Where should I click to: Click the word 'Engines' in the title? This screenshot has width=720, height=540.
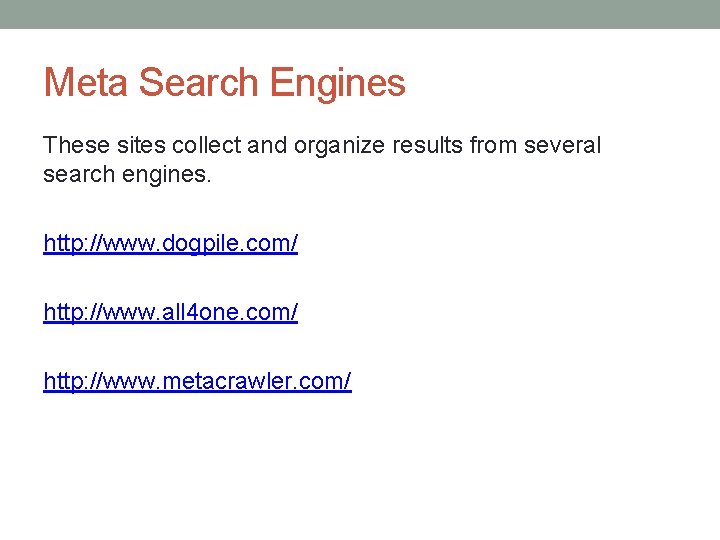pos(340,82)
